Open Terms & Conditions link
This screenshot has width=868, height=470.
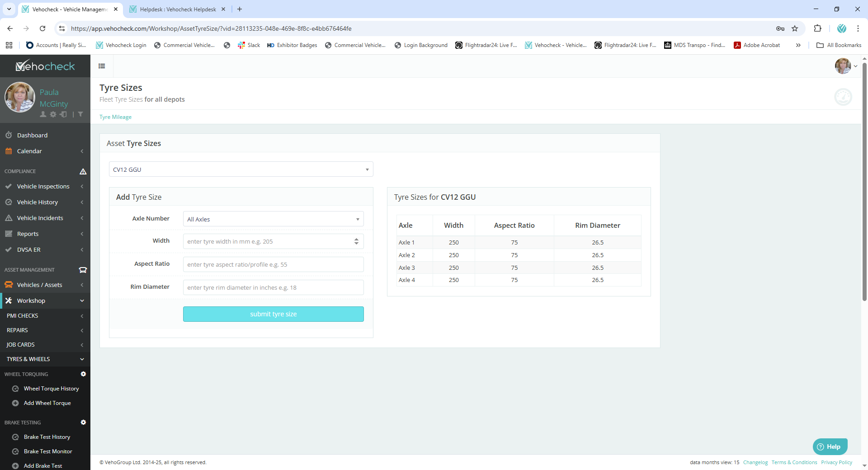coord(794,462)
